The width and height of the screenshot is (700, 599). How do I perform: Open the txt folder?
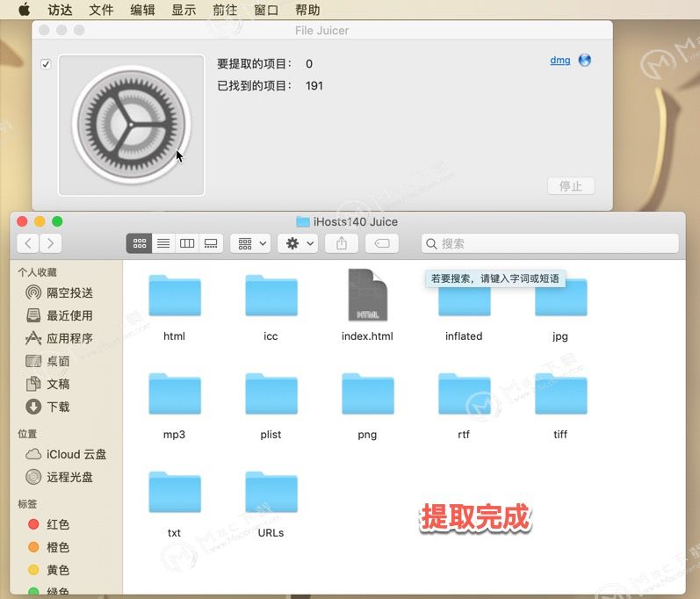click(175, 492)
